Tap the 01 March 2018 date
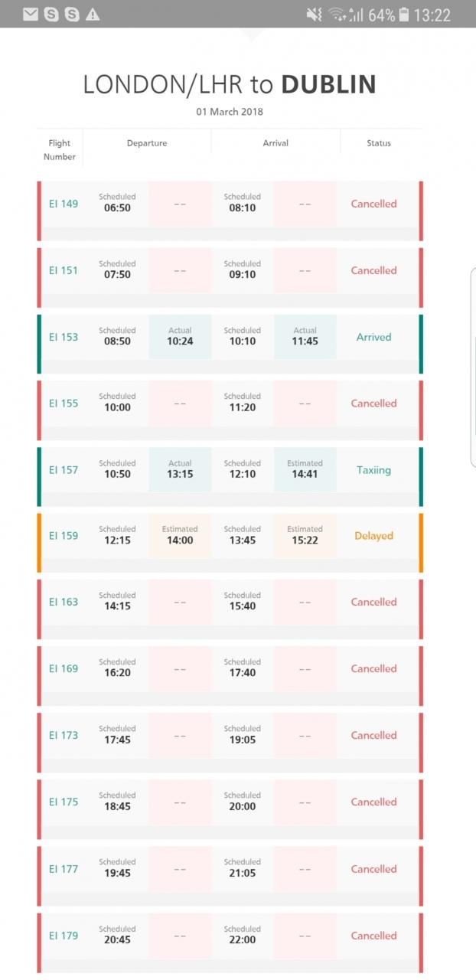Image resolution: width=476 pixels, height=980 pixels. coord(230,112)
